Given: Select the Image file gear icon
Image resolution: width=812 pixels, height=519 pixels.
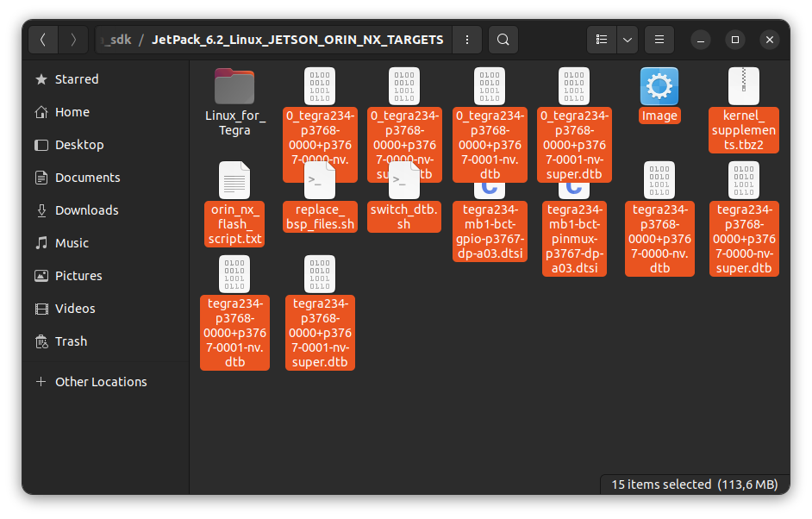Looking at the screenshot, I should (659, 86).
